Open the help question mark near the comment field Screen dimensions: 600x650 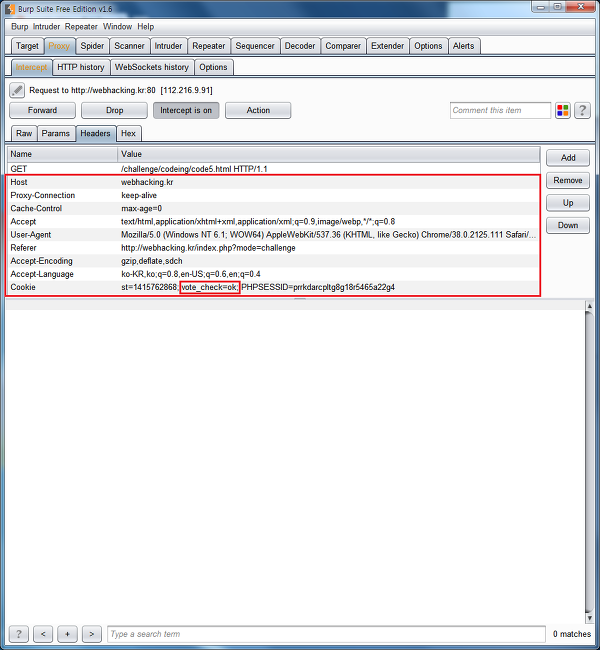pyautogui.click(x=582, y=111)
